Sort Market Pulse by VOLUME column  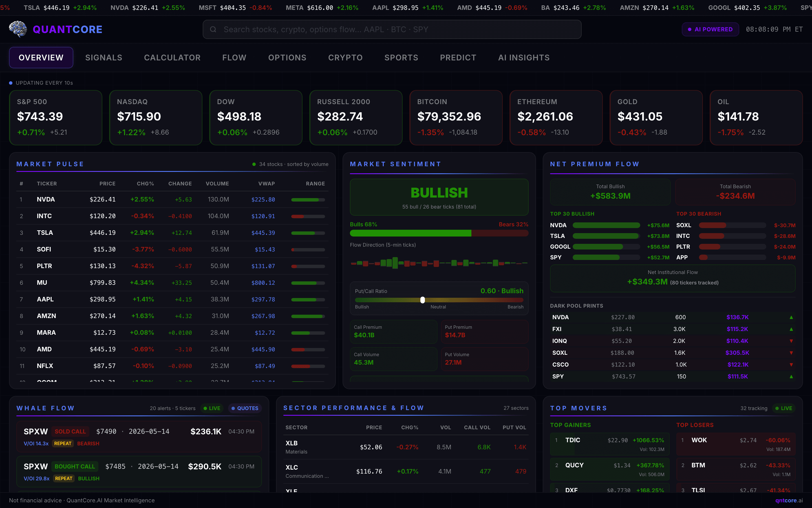point(217,183)
